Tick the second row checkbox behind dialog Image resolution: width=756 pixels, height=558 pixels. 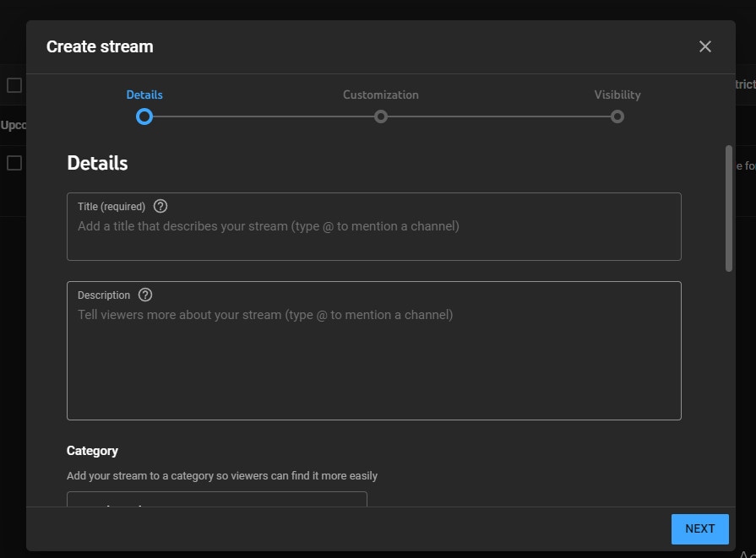[x=14, y=163]
